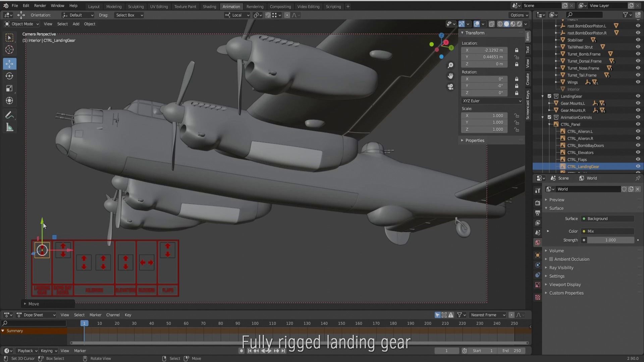Select the Scale tool in toolbar
The width and height of the screenshot is (644, 362).
9,88
